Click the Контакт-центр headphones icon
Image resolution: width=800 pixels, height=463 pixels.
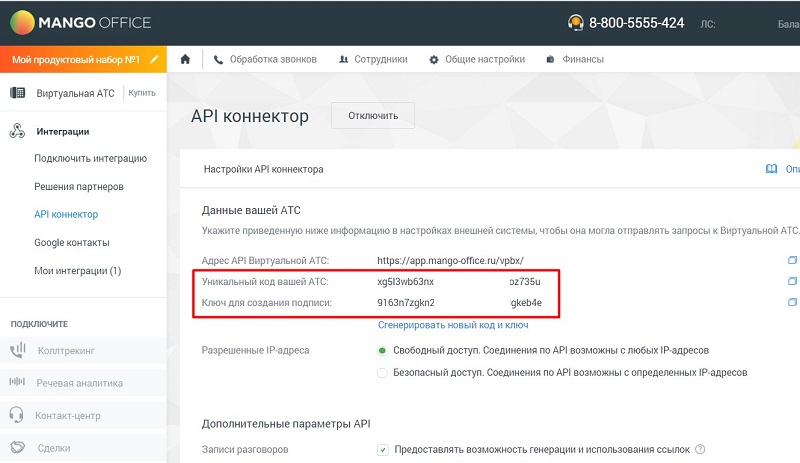16,415
